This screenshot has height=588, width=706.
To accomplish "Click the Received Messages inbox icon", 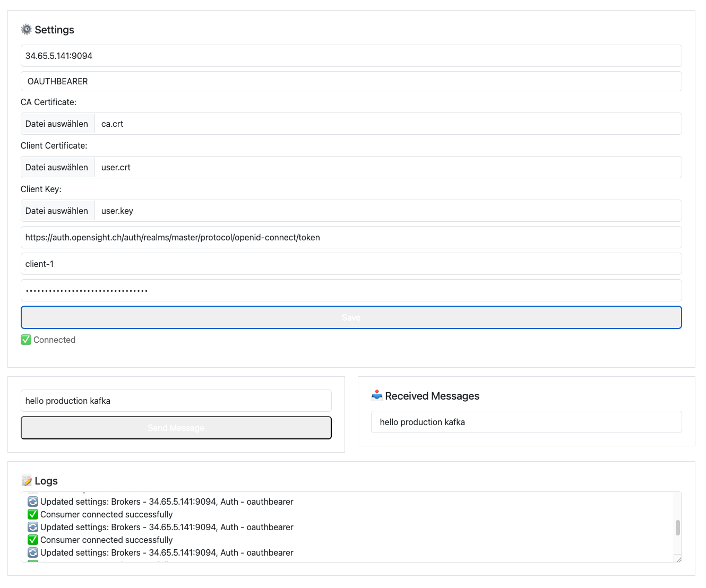I will [x=377, y=395].
